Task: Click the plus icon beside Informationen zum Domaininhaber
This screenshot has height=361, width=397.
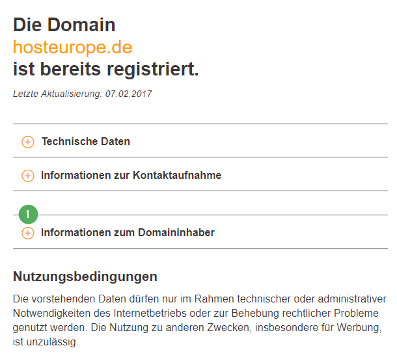Action: pyautogui.click(x=28, y=233)
